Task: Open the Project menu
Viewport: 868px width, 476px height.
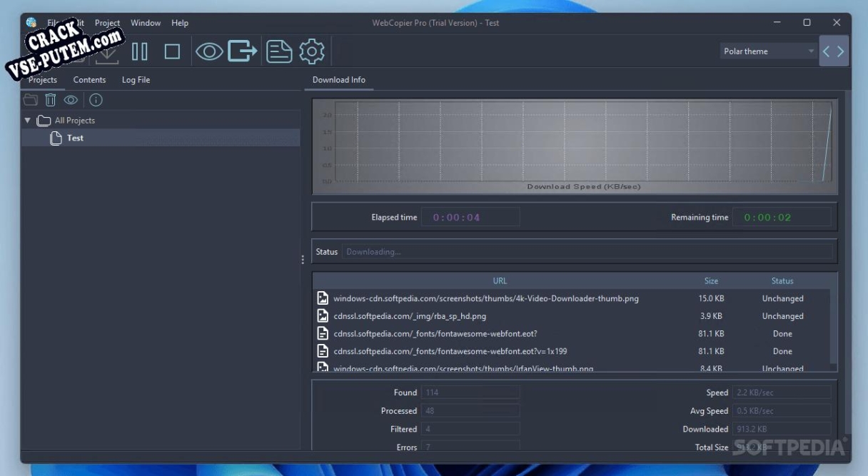Action: (x=108, y=23)
